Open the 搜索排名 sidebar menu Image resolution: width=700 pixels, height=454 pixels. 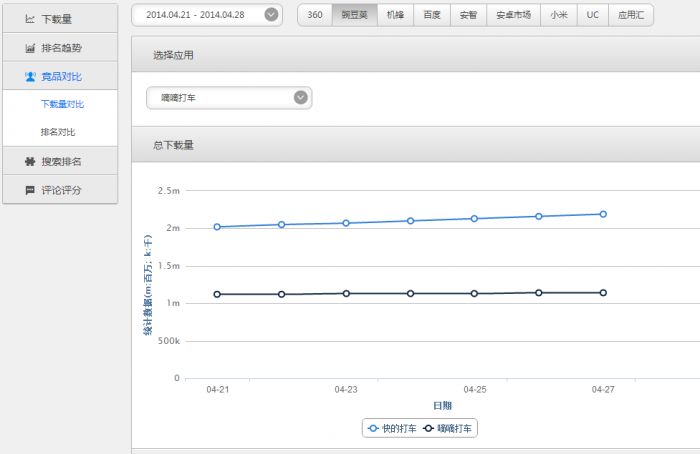[x=60, y=161]
